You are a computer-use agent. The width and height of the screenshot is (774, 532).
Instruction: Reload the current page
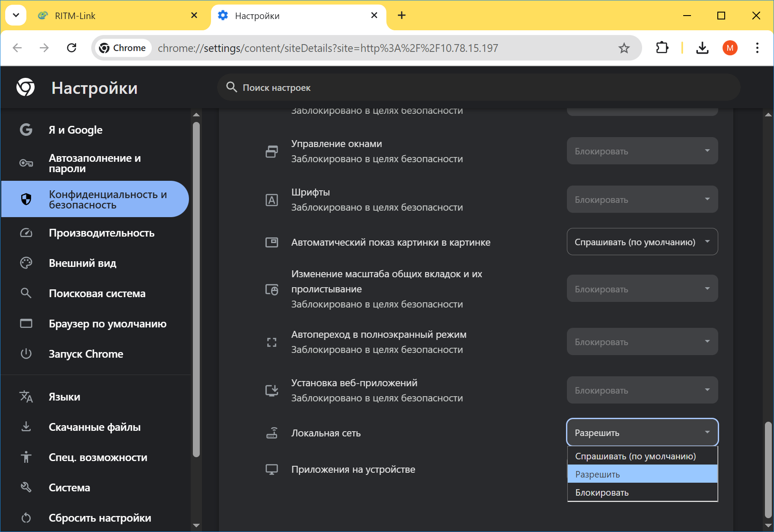click(x=72, y=48)
